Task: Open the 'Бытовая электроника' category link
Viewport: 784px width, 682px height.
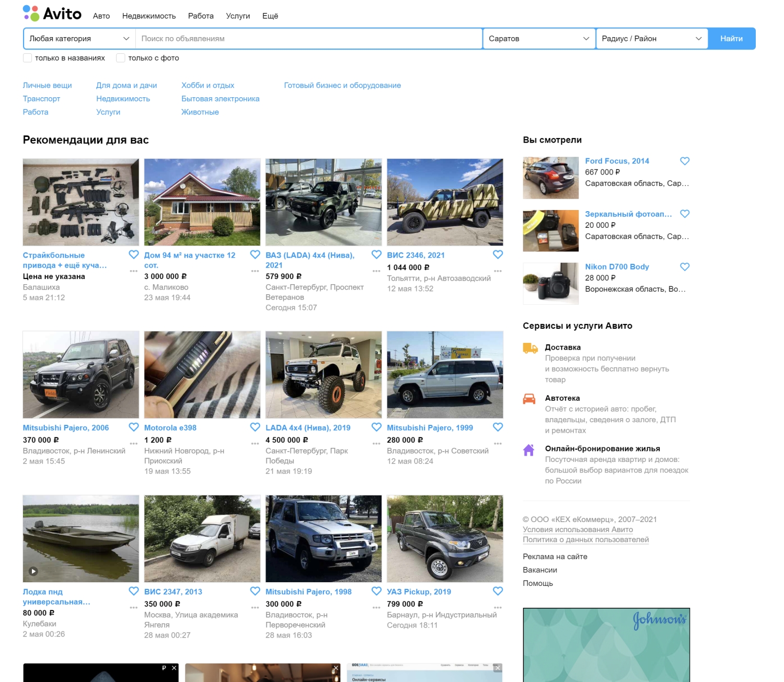Action: coord(220,99)
